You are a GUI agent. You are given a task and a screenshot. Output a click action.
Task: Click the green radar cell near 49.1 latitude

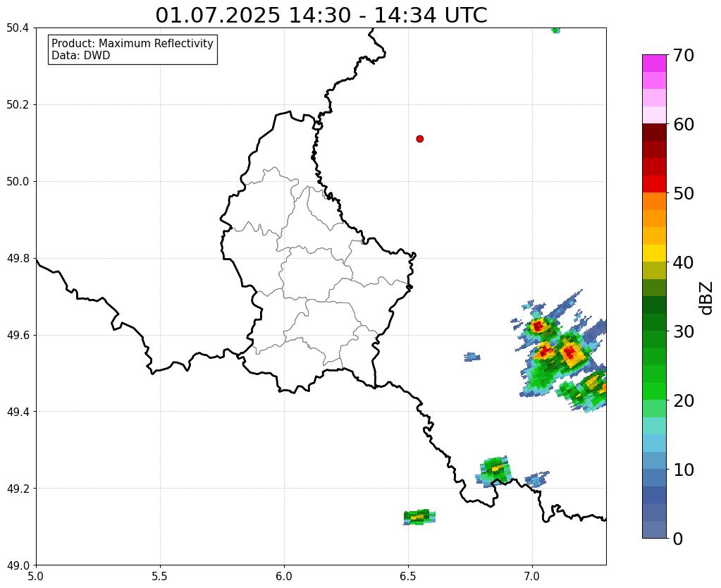pyautogui.click(x=419, y=517)
